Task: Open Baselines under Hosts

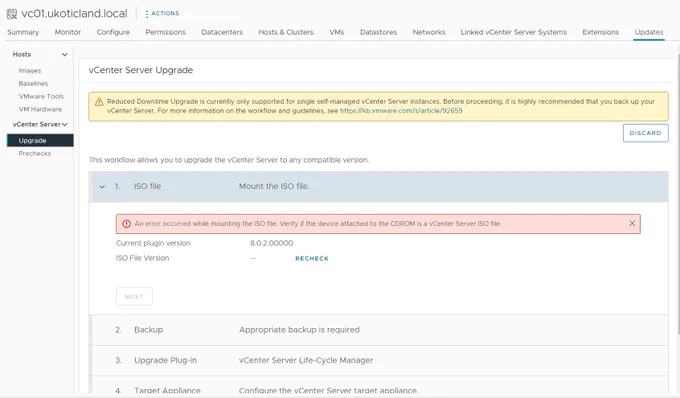Action: tap(33, 84)
